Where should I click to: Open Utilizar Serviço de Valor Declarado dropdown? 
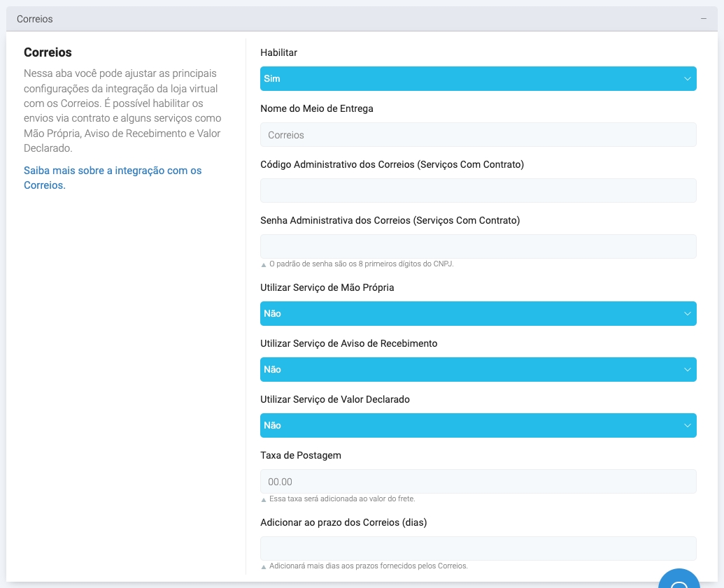478,426
